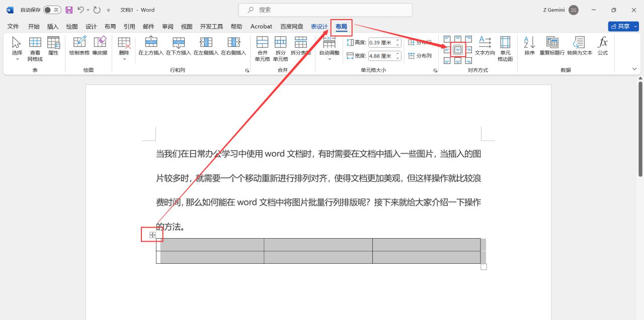Select the Draw Table (绘制表格) tool
Screen dimensions: 644x320
[79, 46]
